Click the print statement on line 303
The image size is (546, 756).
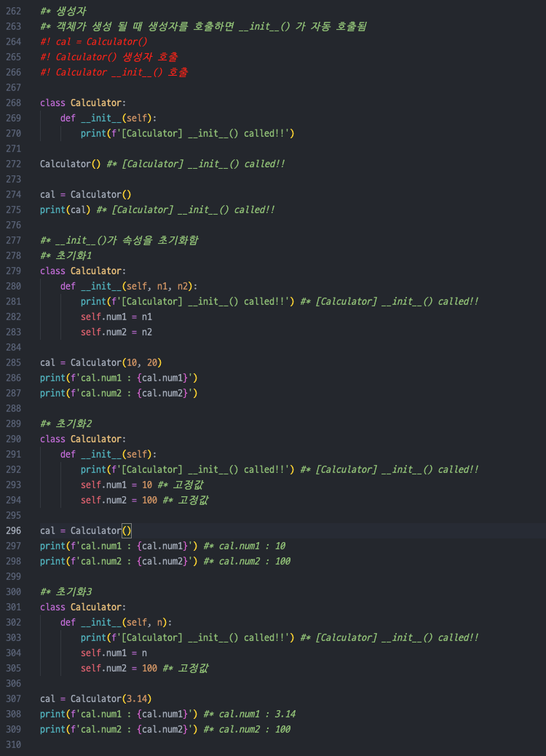coord(187,638)
